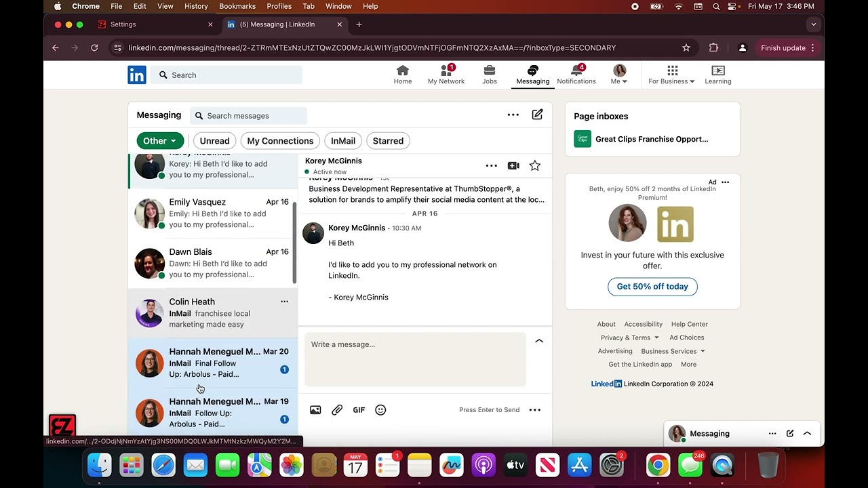
Task: Compose a new message with pencil icon
Action: coord(537,115)
